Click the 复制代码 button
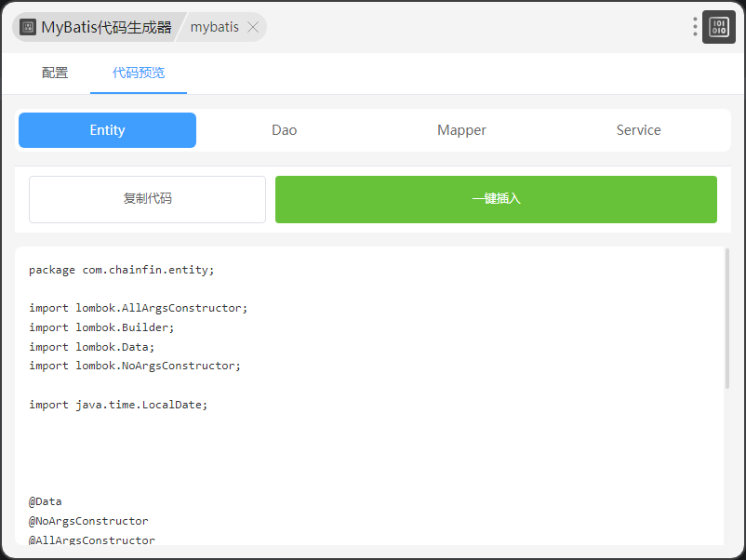Image resolution: width=746 pixels, height=560 pixels. click(148, 199)
